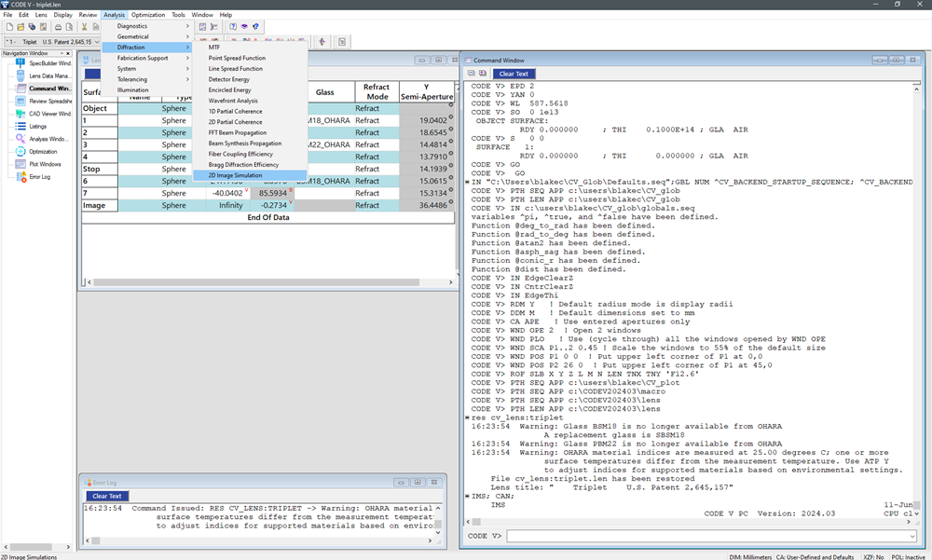Click the Command Window vertical scrollbar
Viewport: 932px width, 560px height.
click(916, 299)
